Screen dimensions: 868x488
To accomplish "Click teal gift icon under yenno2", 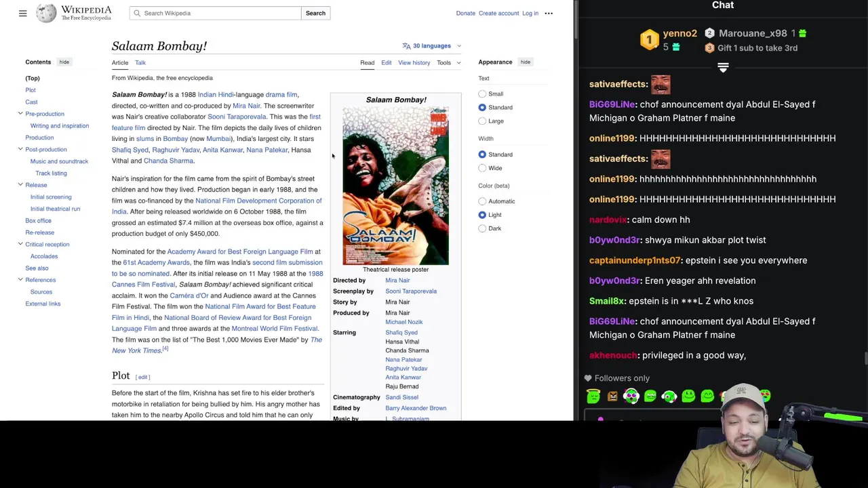I will (x=676, y=47).
